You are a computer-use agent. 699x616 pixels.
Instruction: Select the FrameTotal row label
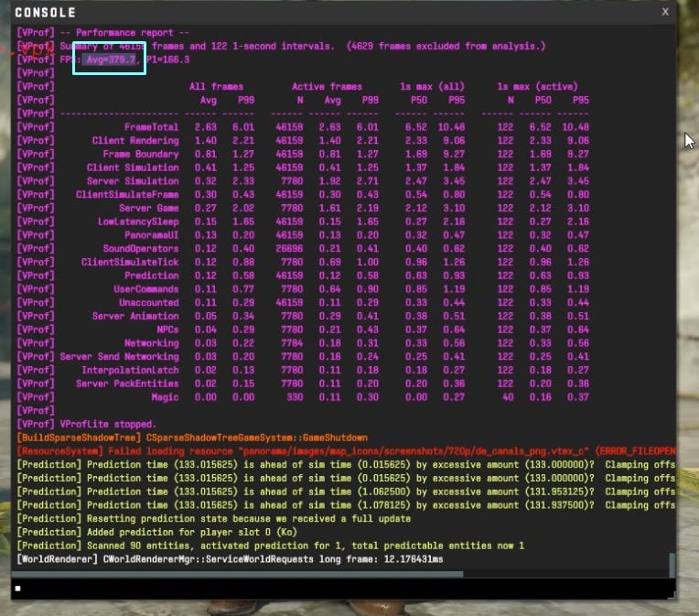click(x=151, y=127)
